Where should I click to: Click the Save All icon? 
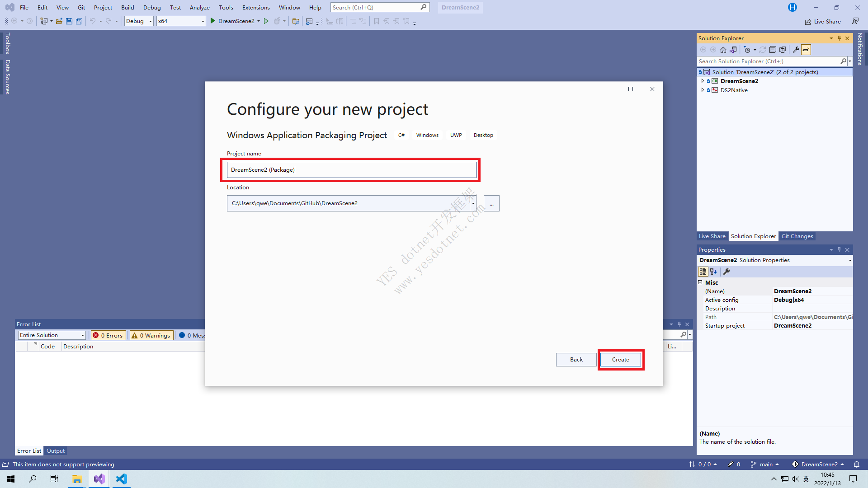click(79, 21)
